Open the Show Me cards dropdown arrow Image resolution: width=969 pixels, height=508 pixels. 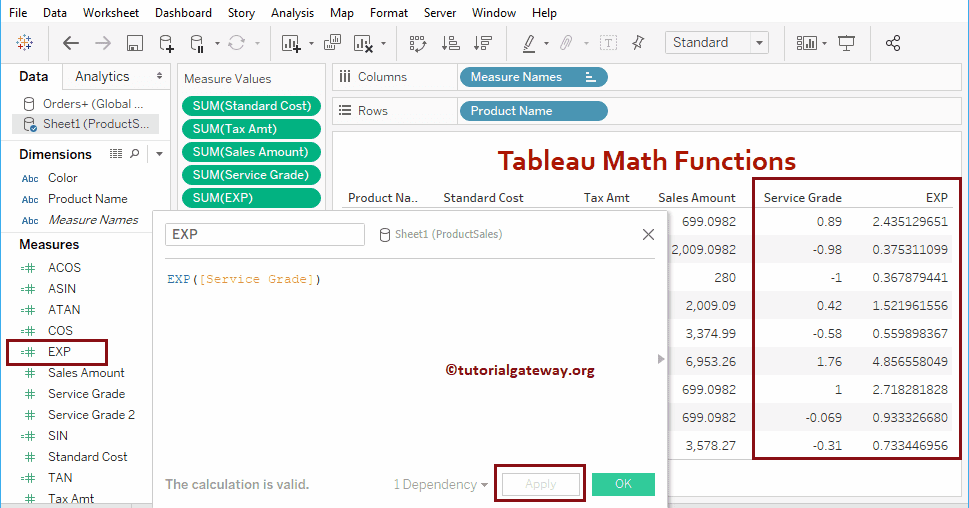pos(824,43)
